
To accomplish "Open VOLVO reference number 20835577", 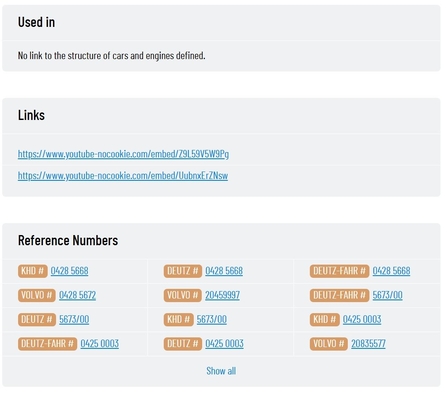I will point(368,344).
